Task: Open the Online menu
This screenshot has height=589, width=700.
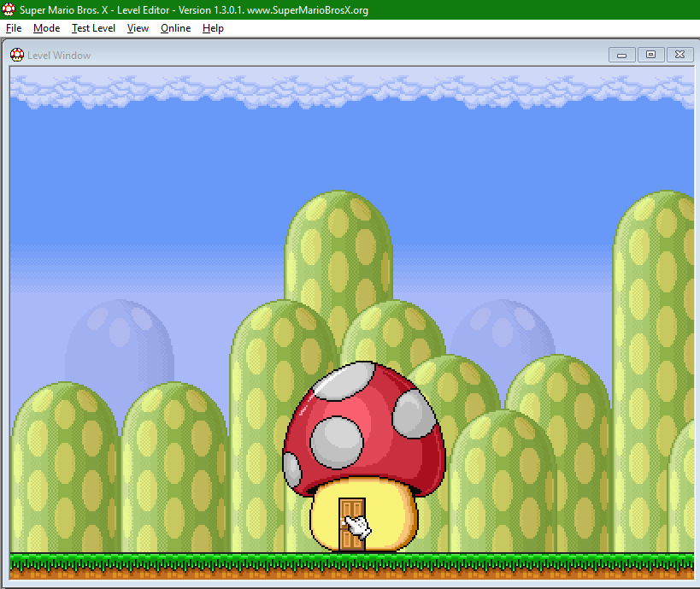Action: tap(175, 28)
